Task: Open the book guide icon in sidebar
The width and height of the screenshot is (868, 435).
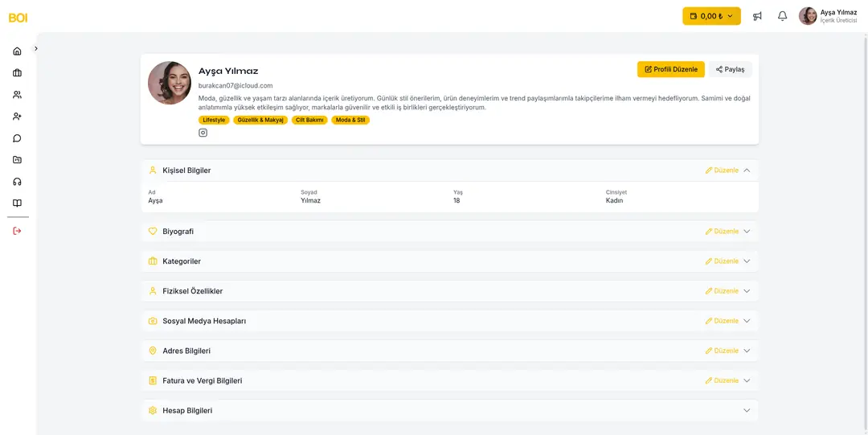Action: coord(17,203)
